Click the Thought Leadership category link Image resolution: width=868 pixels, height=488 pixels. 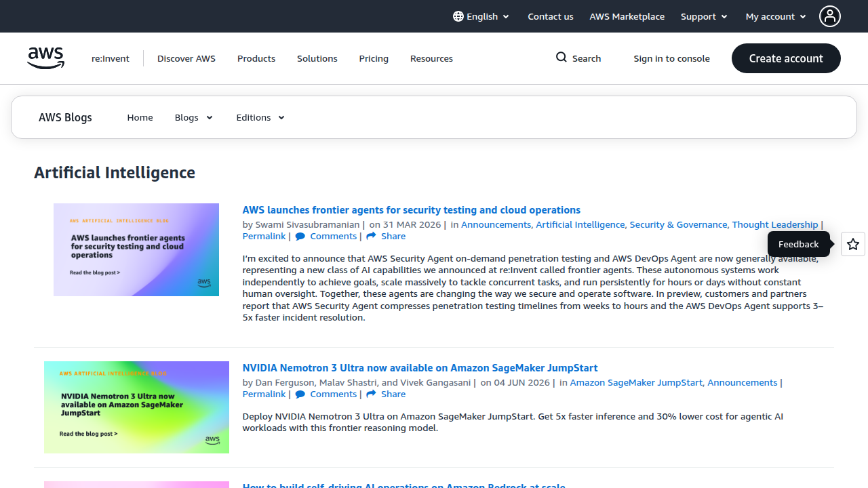coord(775,224)
